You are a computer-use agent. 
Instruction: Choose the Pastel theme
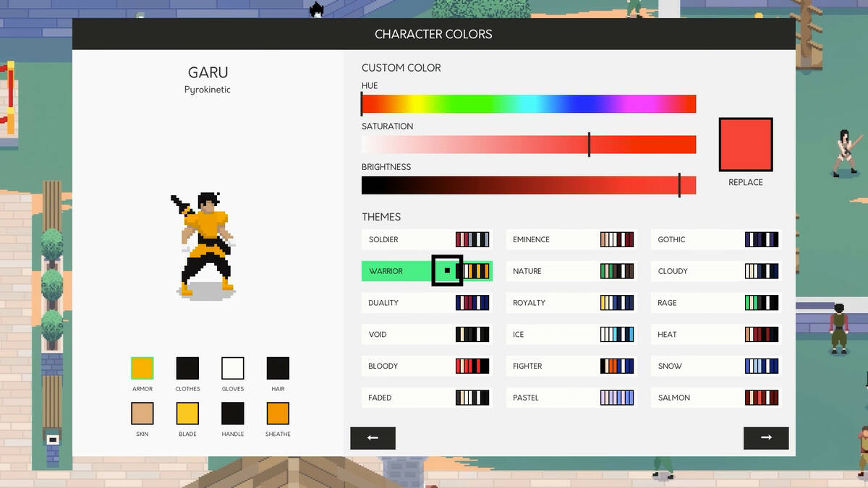571,398
